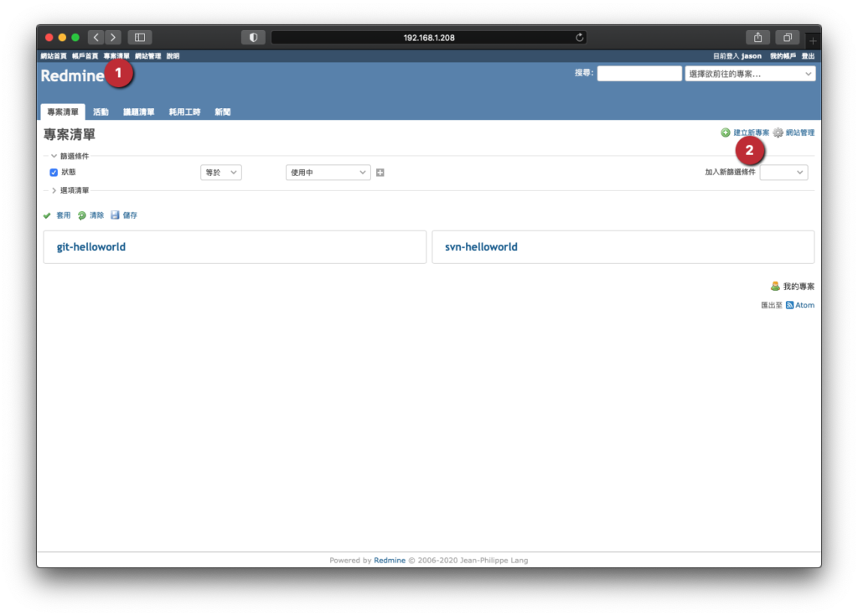858x616 pixels.
Task: Click the green check icon beside 套用
Action: (x=47, y=215)
